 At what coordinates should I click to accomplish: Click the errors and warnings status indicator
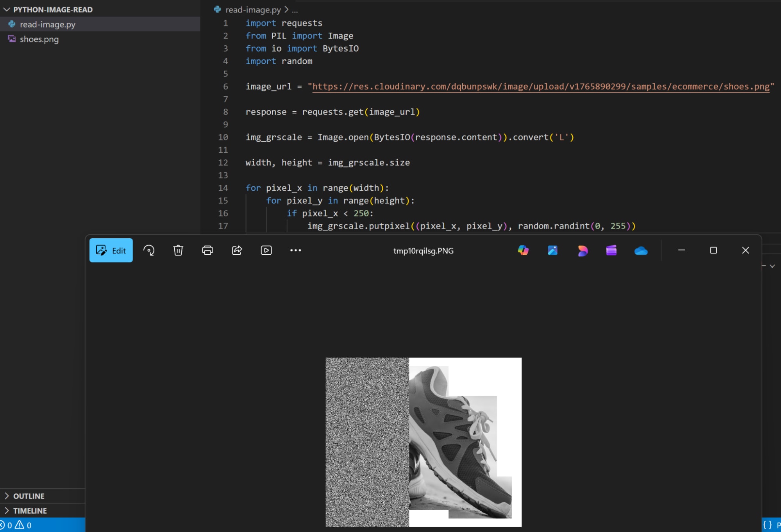pos(17,525)
